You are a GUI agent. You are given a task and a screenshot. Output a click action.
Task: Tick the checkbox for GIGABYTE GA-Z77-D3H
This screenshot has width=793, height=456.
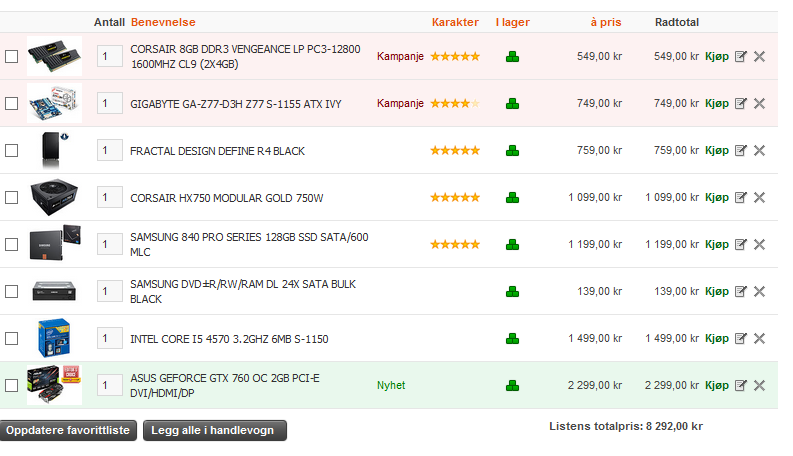pos(12,103)
